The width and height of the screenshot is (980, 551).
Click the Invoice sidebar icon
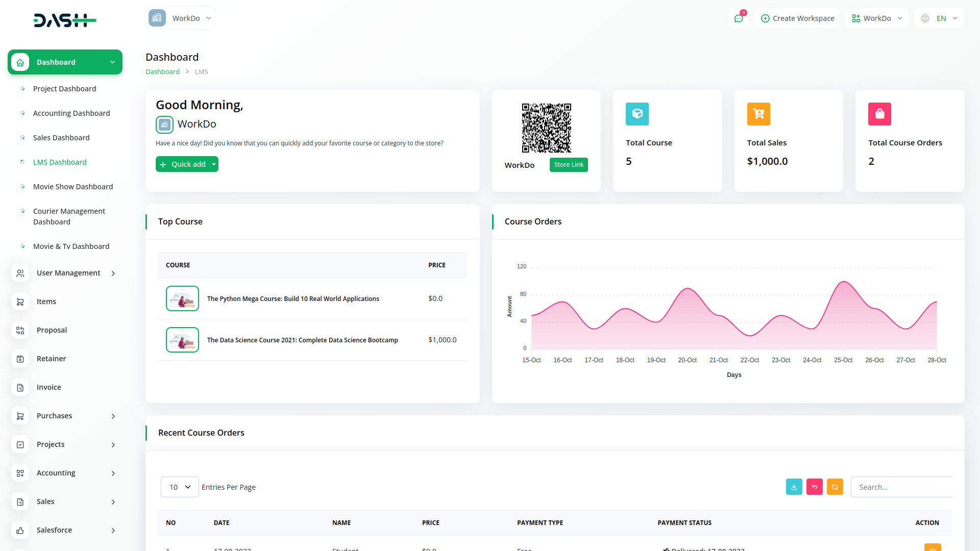[x=20, y=388]
